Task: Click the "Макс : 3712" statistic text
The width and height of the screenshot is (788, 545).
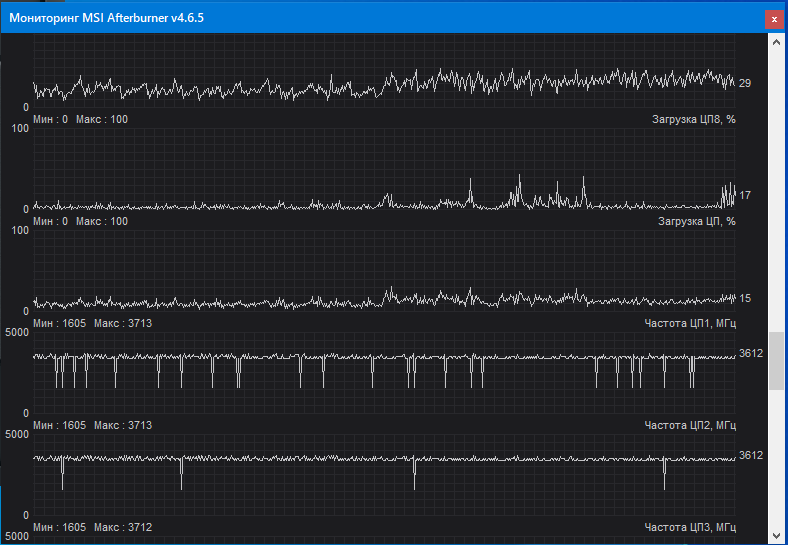Action: pyautogui.click(x=123, y=527)
